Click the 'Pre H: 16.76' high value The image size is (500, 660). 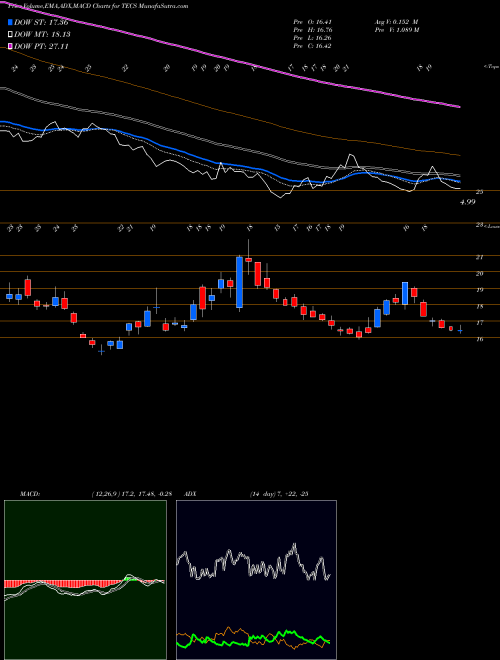312,30
